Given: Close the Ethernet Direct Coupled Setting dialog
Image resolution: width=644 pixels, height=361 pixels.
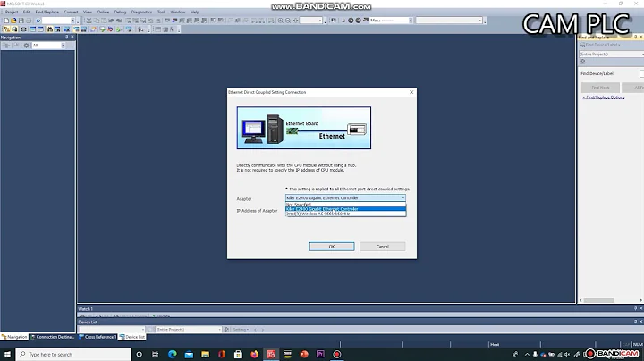Looking at the screenshot, I should coord(411,92).
